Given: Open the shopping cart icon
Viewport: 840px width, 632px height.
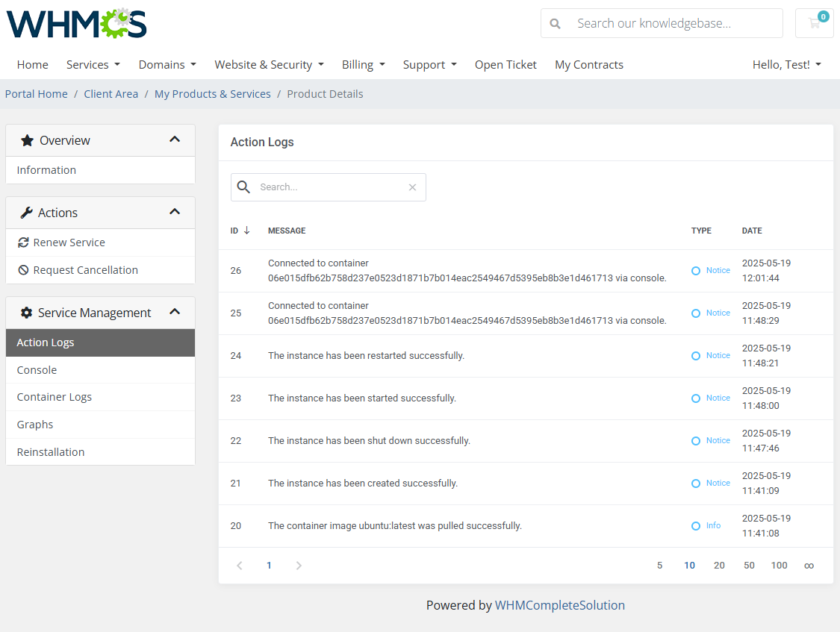Looking at the screenshot, I should (815, 23).
